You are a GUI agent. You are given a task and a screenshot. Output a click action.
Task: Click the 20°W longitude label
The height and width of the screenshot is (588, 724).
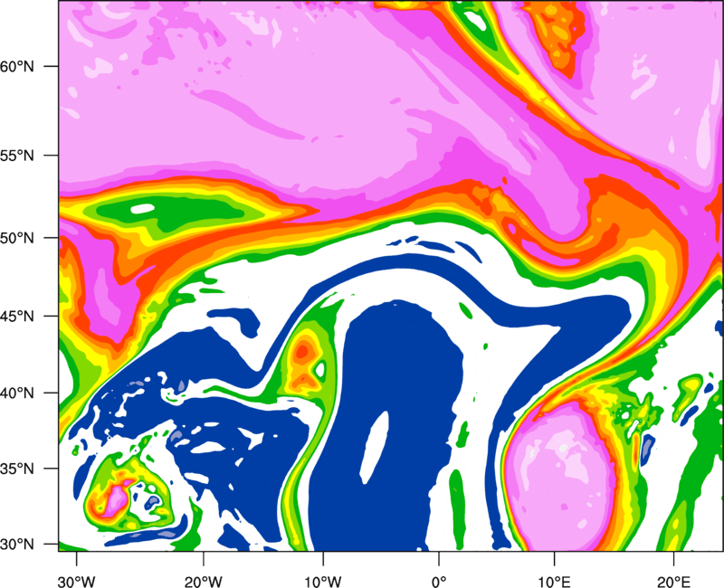(x=204, y=582)
